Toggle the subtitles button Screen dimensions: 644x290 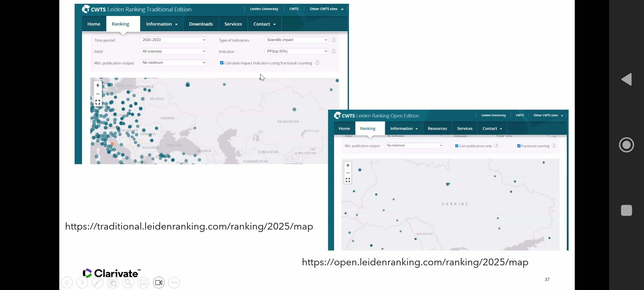143,282
